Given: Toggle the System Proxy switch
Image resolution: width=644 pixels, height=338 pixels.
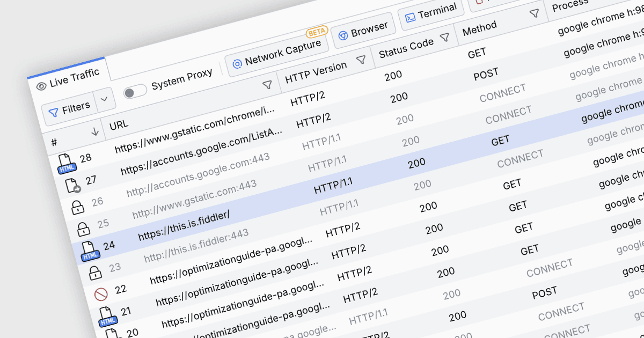Looking at the screenshot, I should pos(135,91).
